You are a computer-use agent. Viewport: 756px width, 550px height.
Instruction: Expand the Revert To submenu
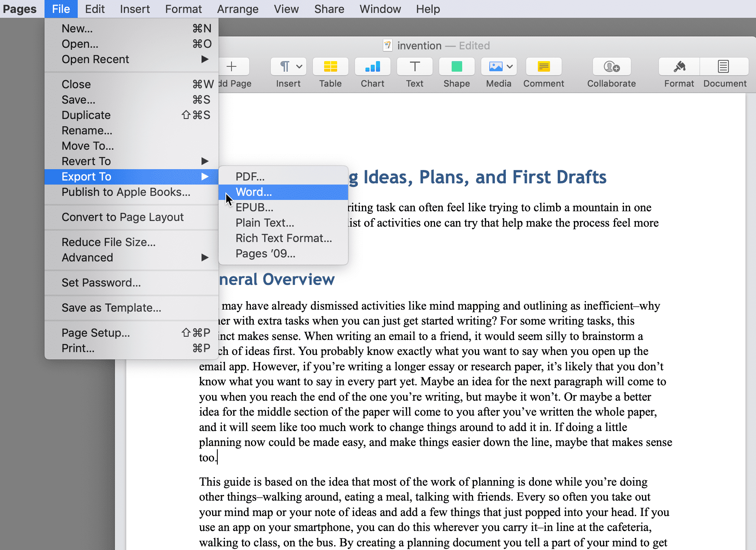(x=205, y=161)
